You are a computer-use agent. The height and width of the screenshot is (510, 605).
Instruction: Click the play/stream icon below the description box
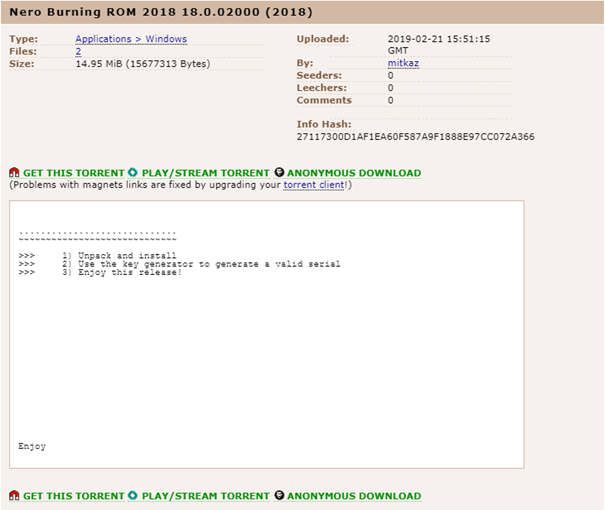click(x=133, y=496)
